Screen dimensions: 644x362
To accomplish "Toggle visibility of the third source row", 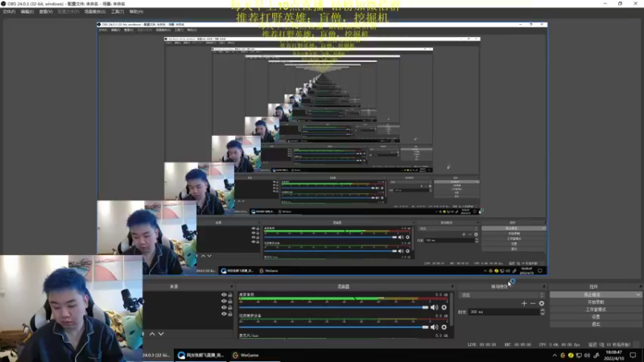I will pos(224,307).
